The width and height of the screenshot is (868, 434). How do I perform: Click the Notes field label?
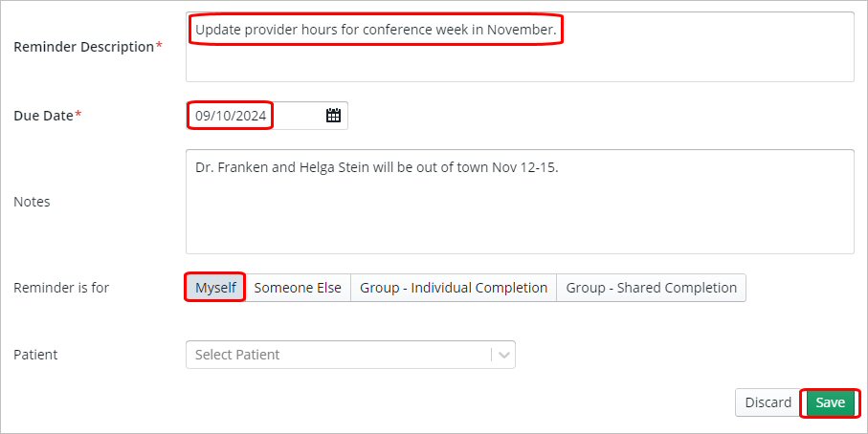32,202
